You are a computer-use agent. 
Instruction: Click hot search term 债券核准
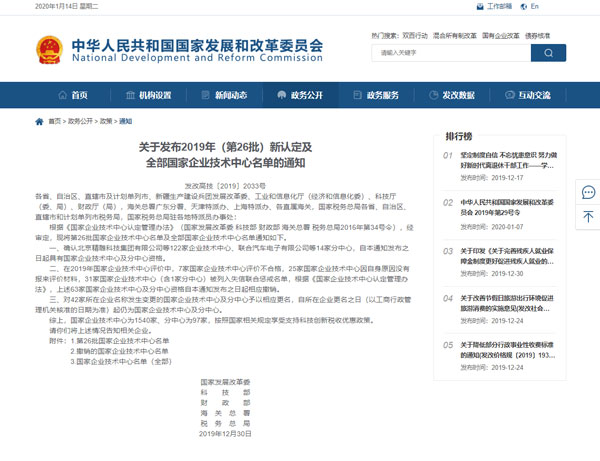(x=537, y=36)
